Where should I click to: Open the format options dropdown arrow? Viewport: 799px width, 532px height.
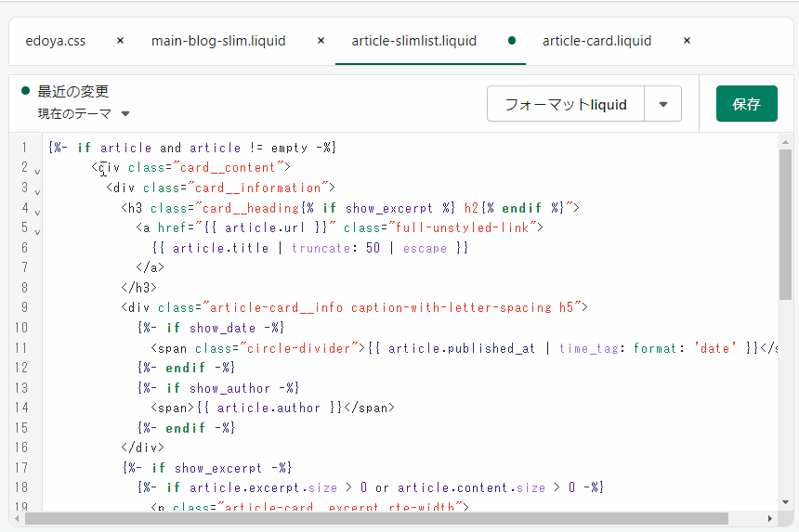pos(663,104)
